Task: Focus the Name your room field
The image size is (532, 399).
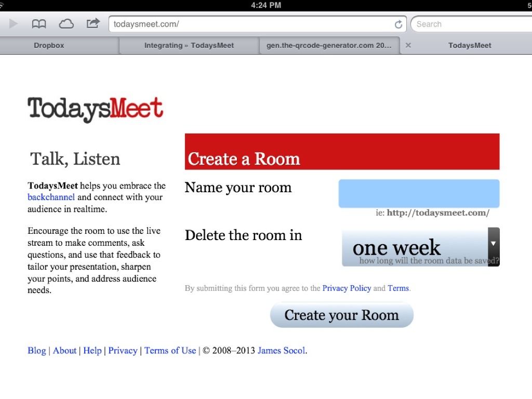Action: (x=419, y=194)
